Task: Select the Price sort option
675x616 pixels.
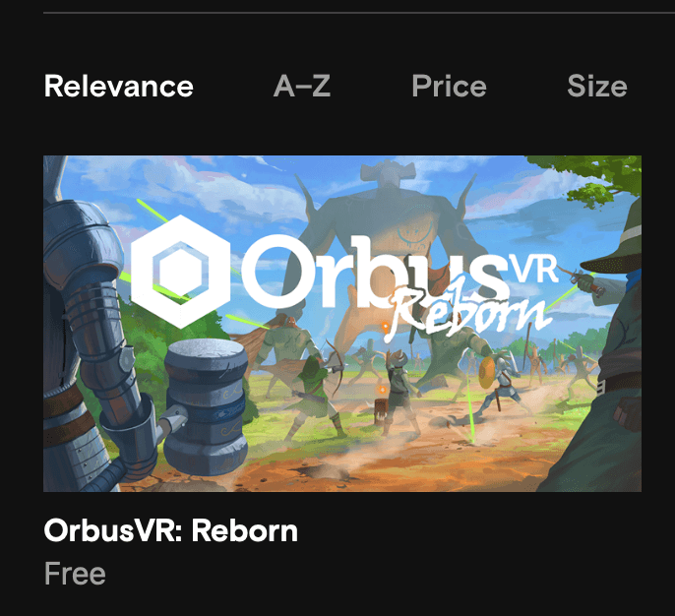Action: point(449,86)
